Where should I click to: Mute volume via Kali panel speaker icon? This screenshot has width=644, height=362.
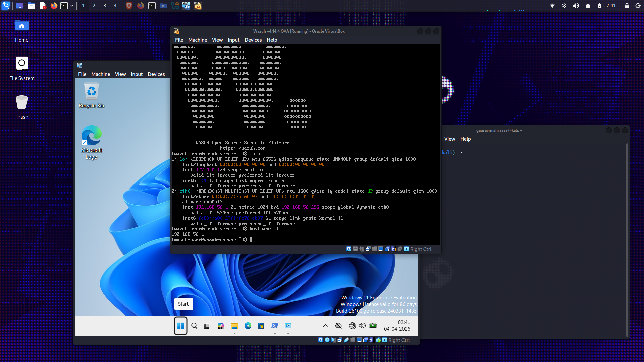(576, 6)
